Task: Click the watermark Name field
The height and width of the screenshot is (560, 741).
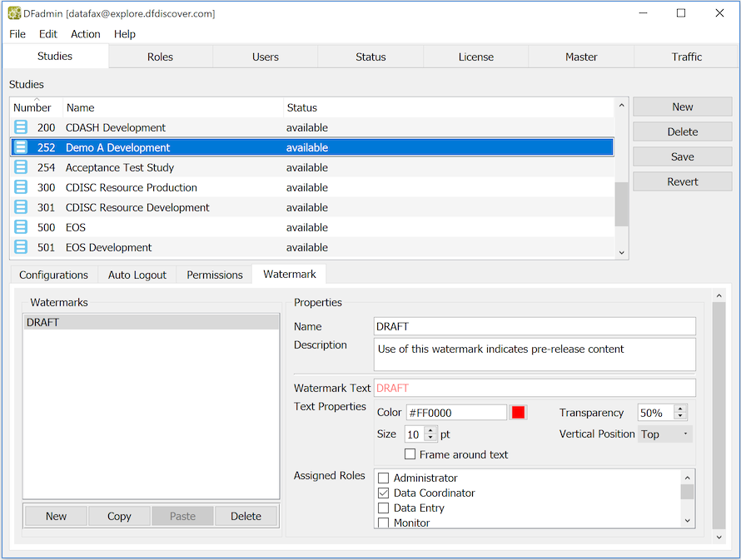Action: [x=535, y=326]
